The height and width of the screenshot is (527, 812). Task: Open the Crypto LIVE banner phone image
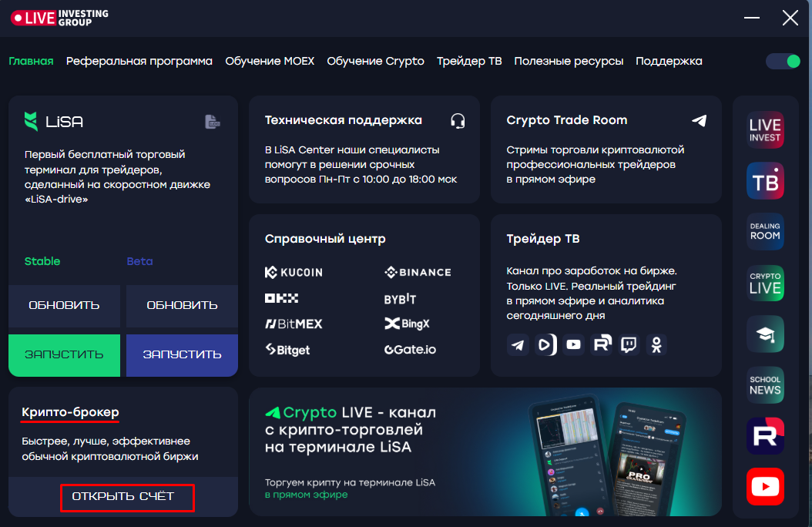point(606,457)
